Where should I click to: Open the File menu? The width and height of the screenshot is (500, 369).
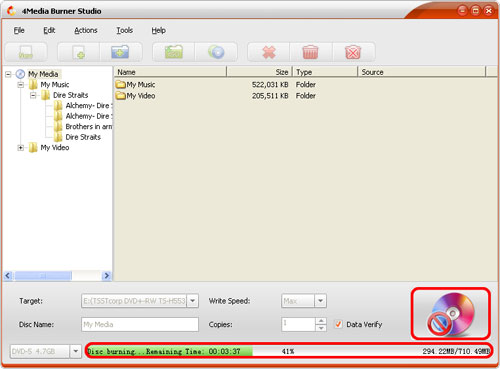(19, 30)
